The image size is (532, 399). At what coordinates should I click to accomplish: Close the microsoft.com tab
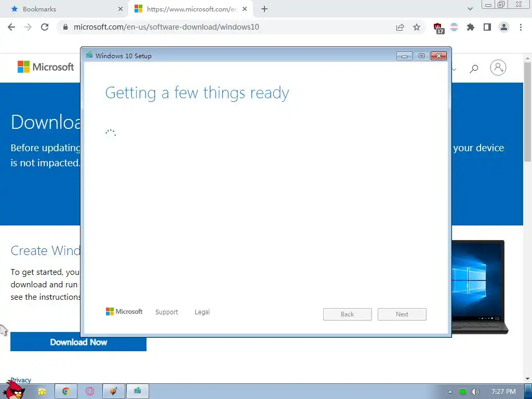245,9
